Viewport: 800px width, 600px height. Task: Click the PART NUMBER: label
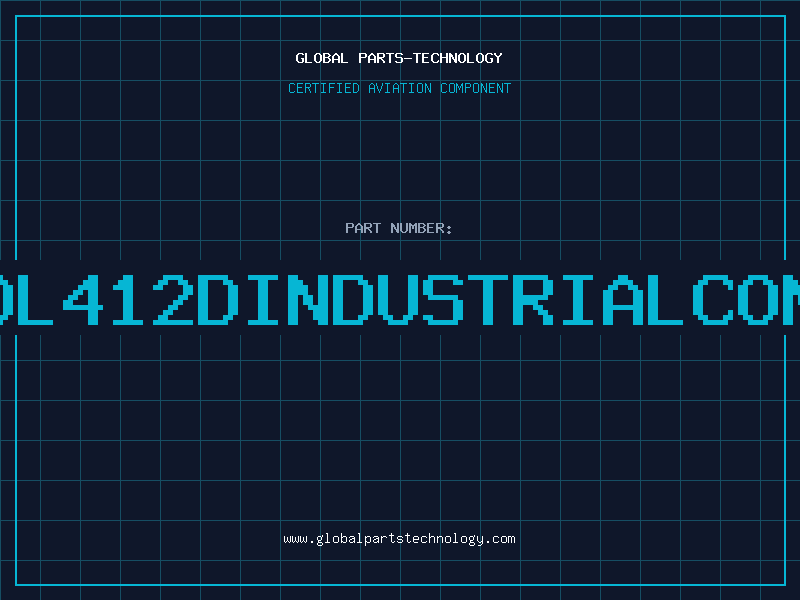point(399,228)
